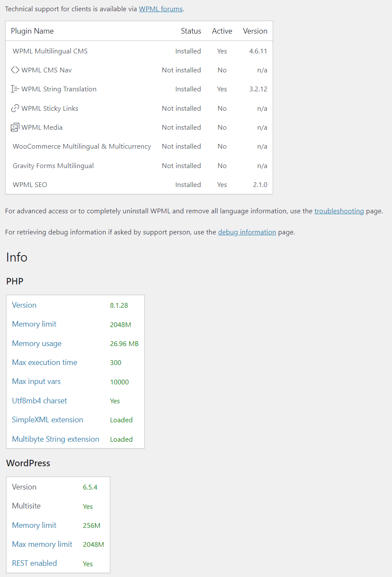Click the WPML String Translation icon
This screenshot has height=577, width=392.
tap(15, 89)
